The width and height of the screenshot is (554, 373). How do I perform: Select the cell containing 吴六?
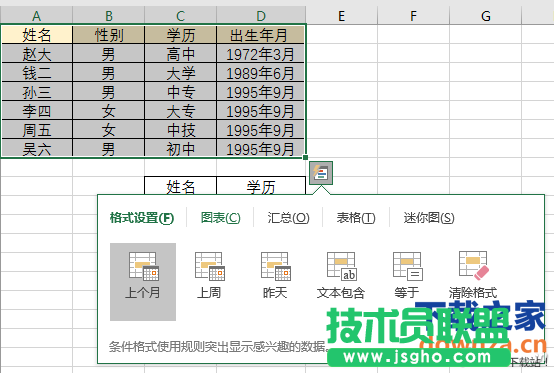coord(37,148)
